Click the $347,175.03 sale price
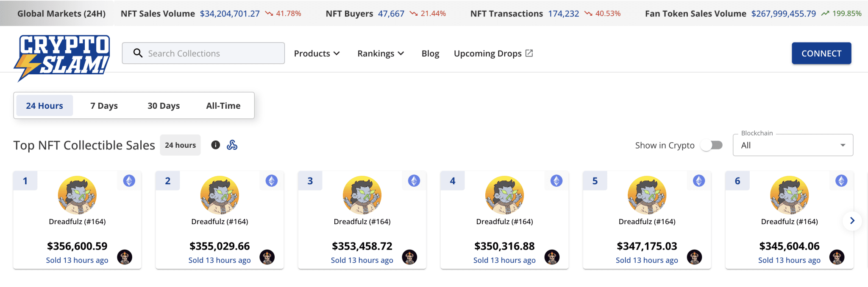868x287 pixels. click(647, 246)
